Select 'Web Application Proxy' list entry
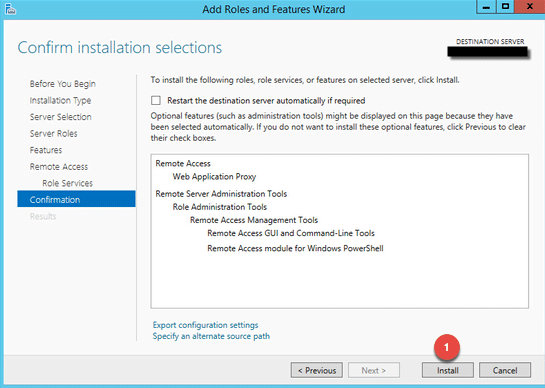This screenshot has height=388, width=545. [x=214, y=177]
